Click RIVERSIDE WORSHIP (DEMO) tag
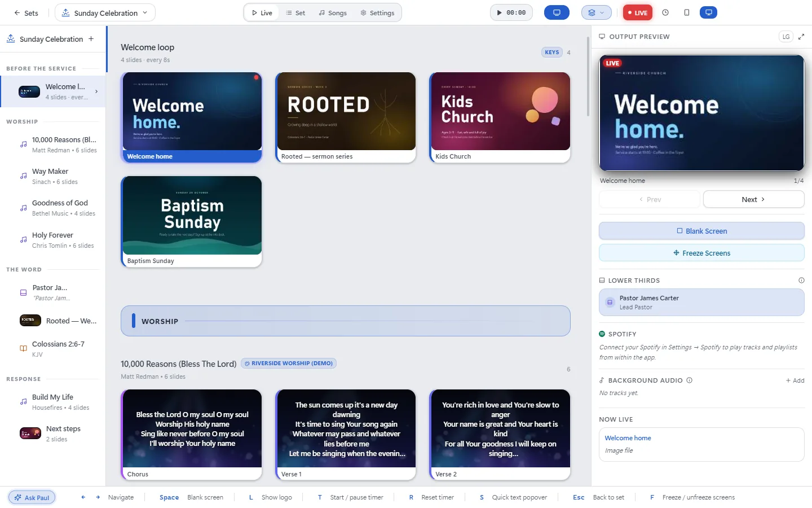 click(289, 364)
